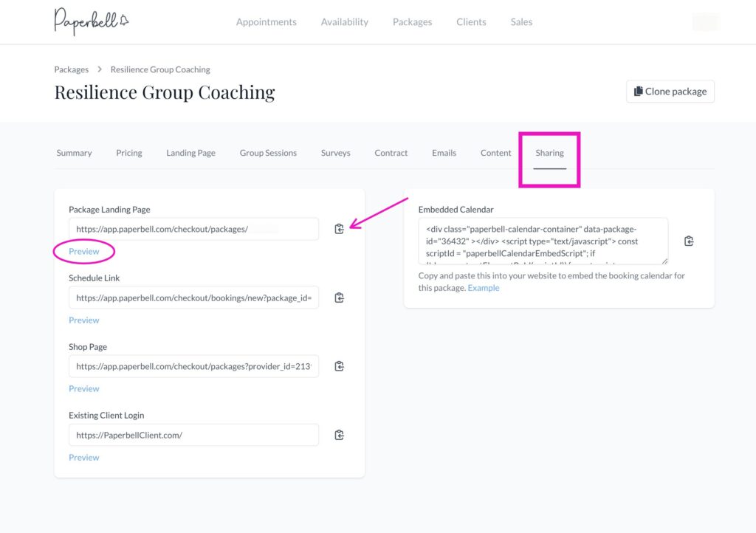The width and height of the screenshot is (756, 533).
Task: Open the Appointments menu
Action: [x=266, y=22]
